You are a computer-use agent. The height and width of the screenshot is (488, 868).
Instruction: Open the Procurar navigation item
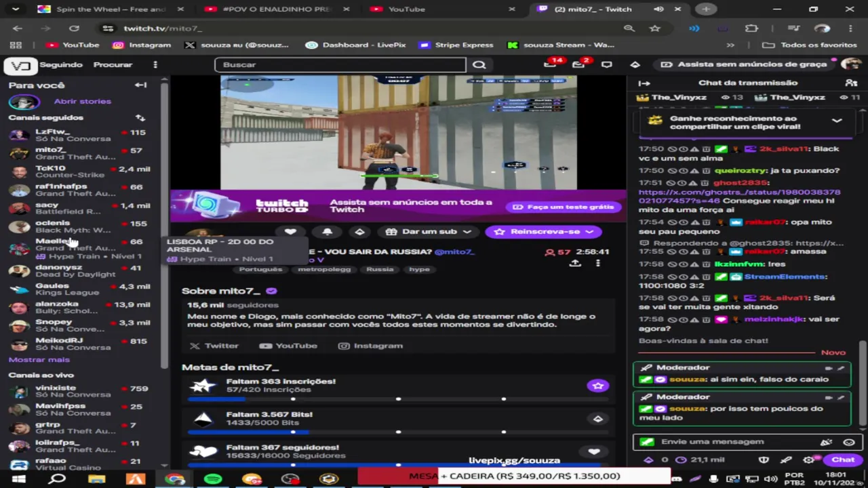click(x=113, y=65)
